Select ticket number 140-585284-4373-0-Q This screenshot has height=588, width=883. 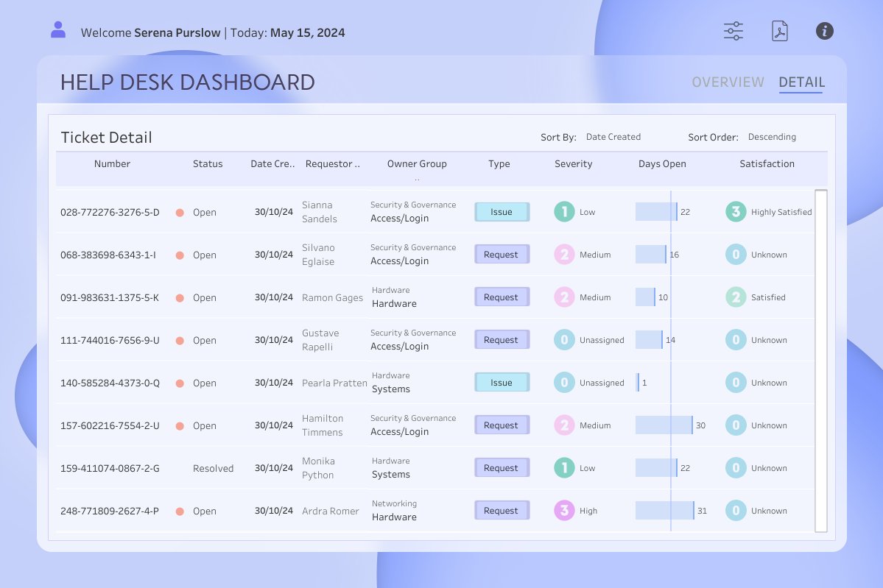(x=110, y=383)
